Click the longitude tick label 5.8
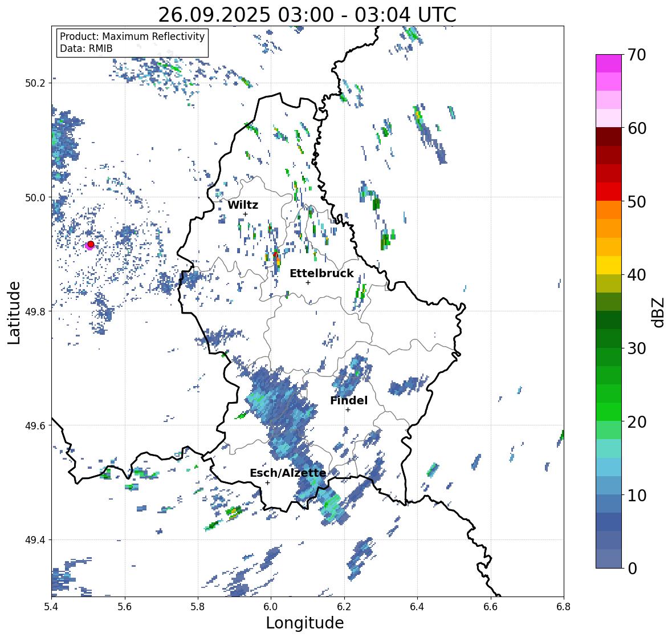This screenshot has height=637, width=672. click(198, 607)
